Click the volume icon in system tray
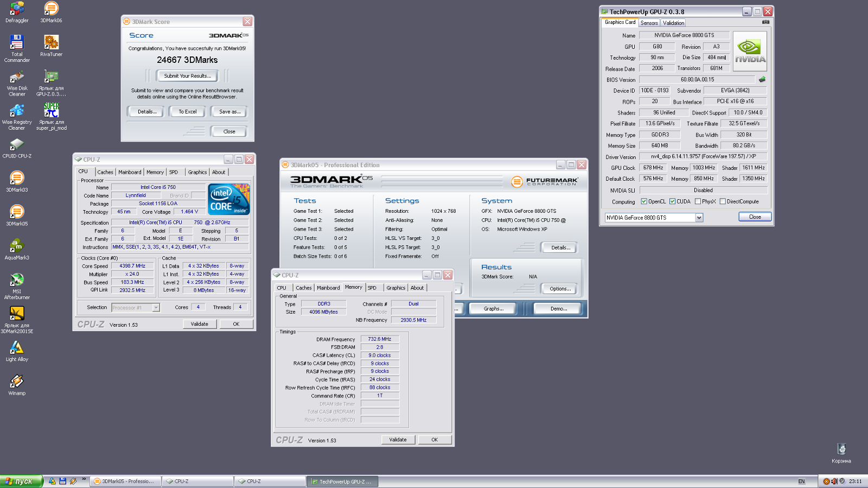The image size is (868, 488). (834, 481)
